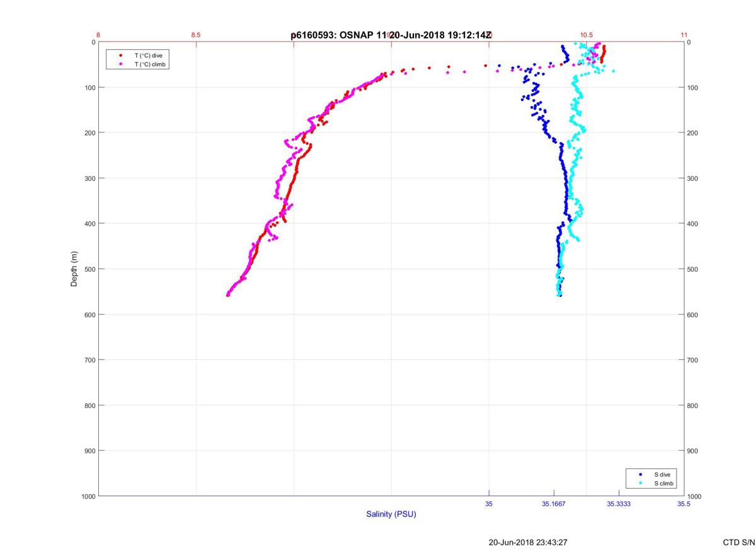Click '800' on the left depth axis

[x=89, y=405]
